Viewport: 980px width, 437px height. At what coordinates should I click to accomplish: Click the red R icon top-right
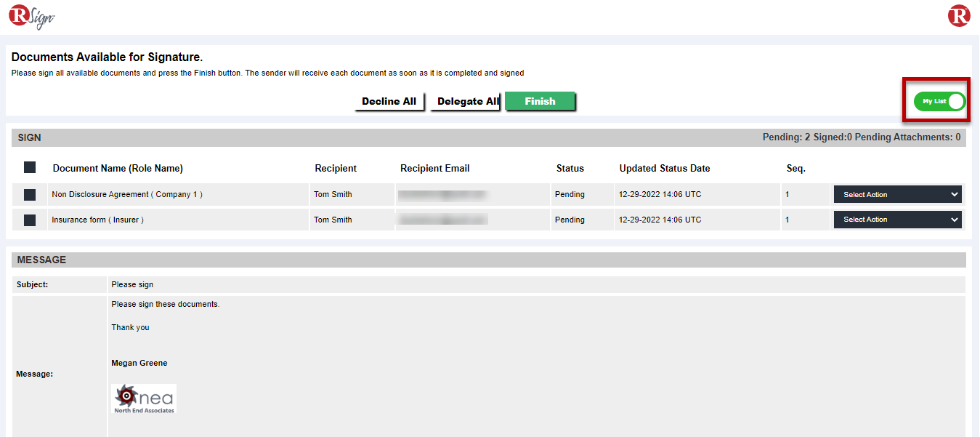tap(959, 16)
